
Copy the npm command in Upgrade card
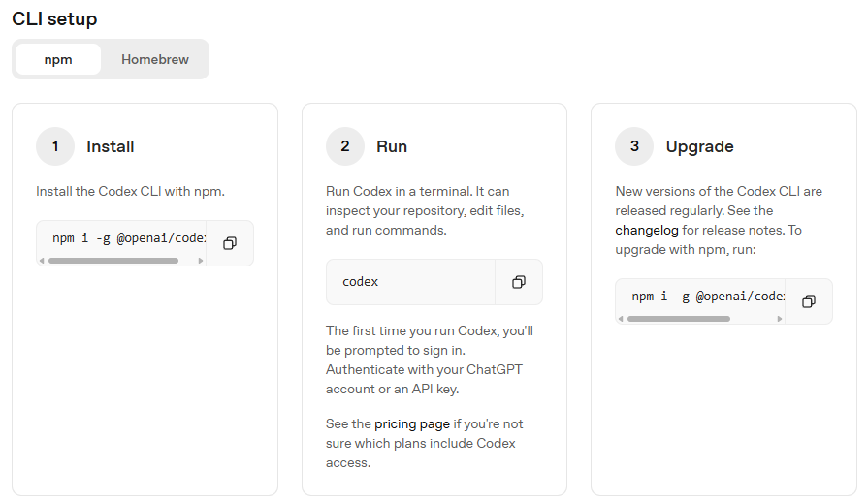(x=809, y=301)
